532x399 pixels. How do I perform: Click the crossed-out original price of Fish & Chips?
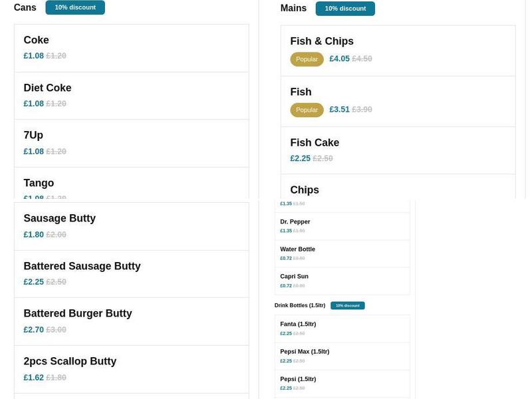click(x=362, y=58)
